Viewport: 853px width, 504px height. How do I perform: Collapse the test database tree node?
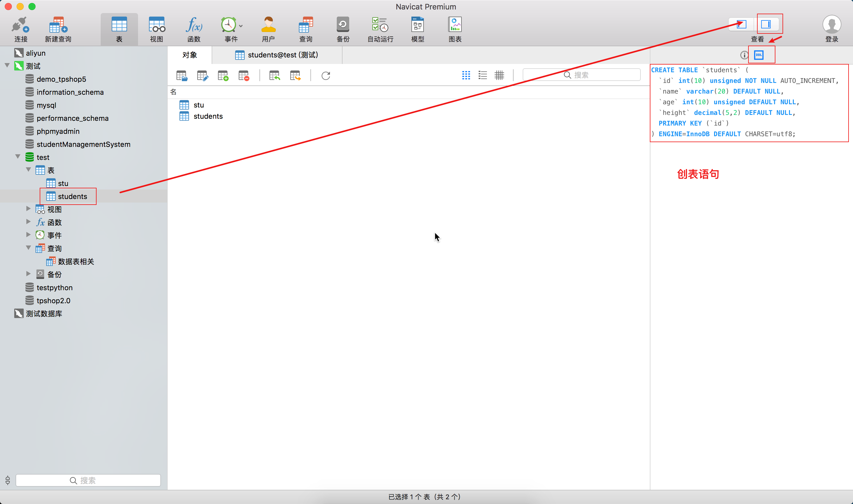pos(18,157)
